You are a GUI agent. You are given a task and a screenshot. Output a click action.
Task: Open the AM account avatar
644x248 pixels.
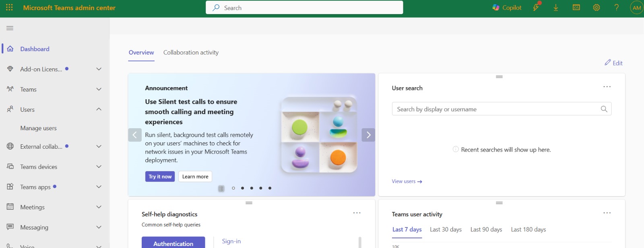(637, 8)
